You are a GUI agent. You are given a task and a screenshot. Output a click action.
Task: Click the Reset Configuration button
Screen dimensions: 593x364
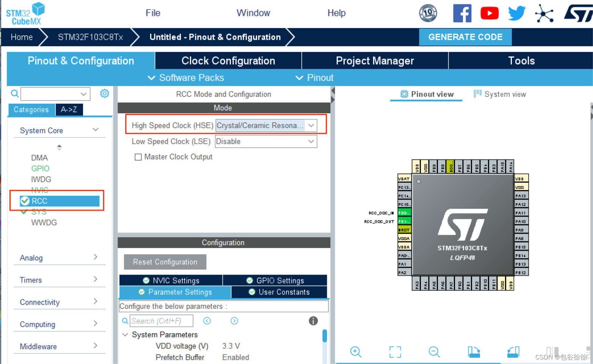(x=165, y=262)
